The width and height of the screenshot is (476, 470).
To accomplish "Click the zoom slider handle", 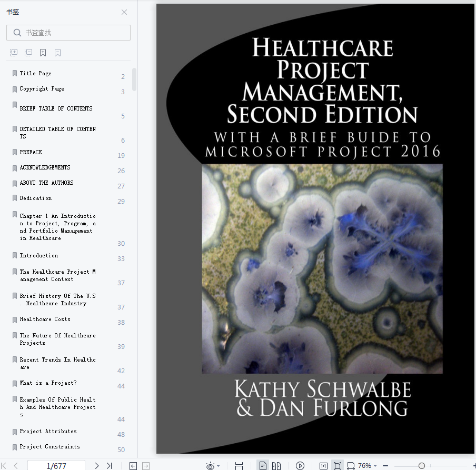I will tap(421, 466).
